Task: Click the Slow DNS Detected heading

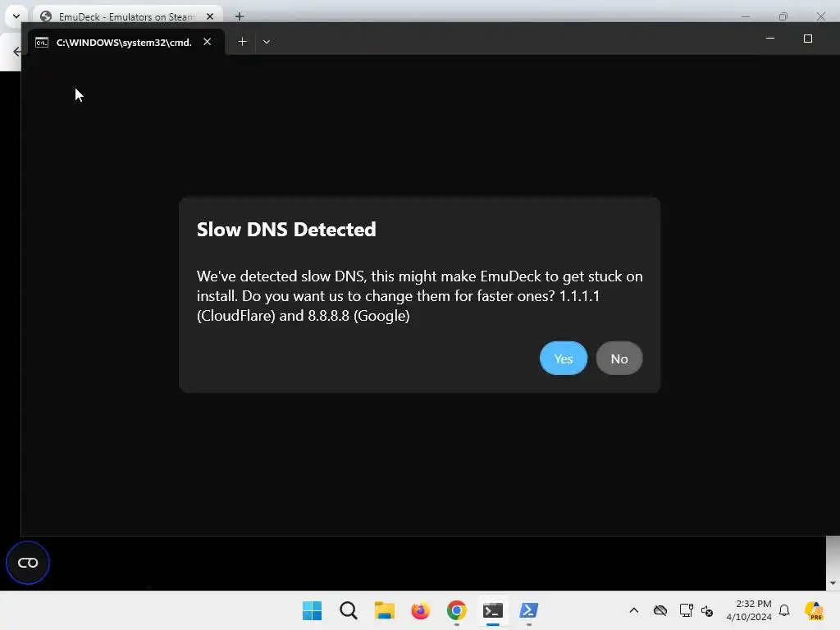Action: pyautogui.click(x=286, y=230)
